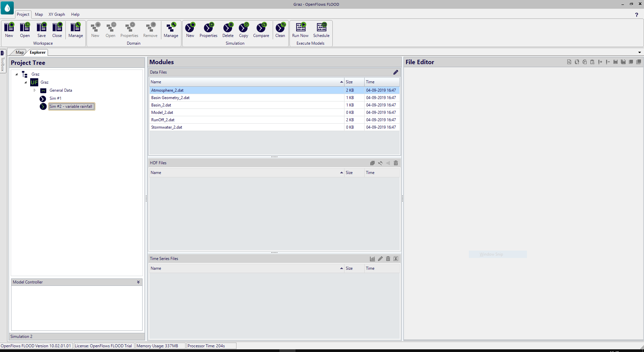Select RunOff_2.dat file
This screenshot has width=644, height=352.
click(274, 120)
